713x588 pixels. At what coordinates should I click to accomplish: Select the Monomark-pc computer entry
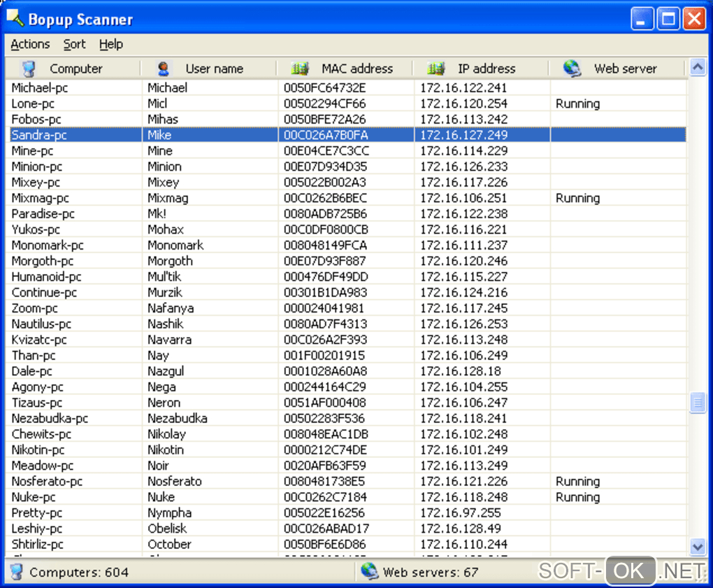pyautogui.click(x=48, y=245)
